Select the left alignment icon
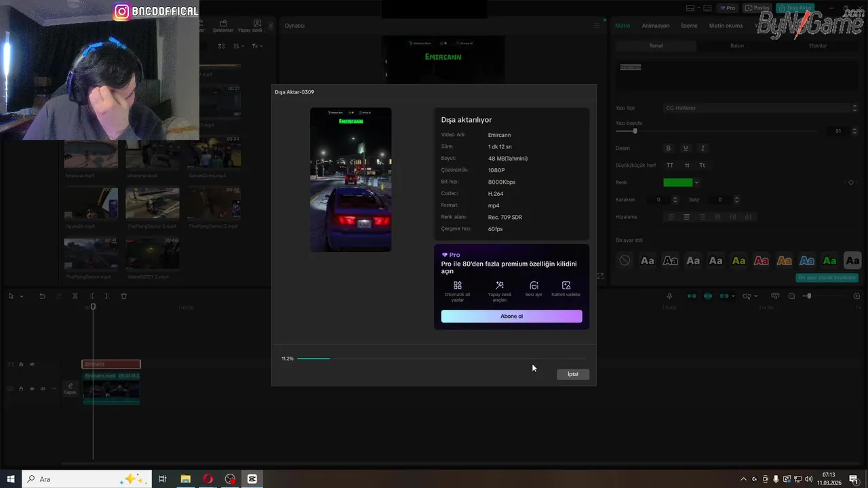This screenshot has height=488, width=868. pos(670,217)
